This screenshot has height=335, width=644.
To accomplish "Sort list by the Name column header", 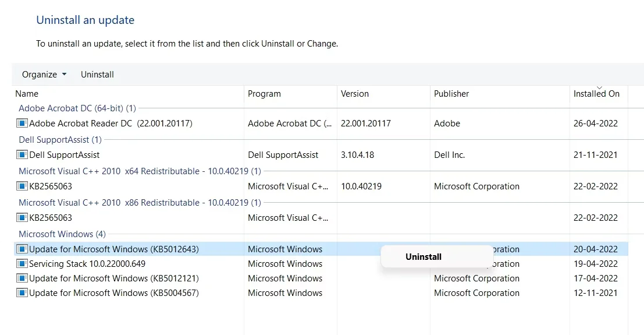I will pyautogui.click(x=27, y=94).
